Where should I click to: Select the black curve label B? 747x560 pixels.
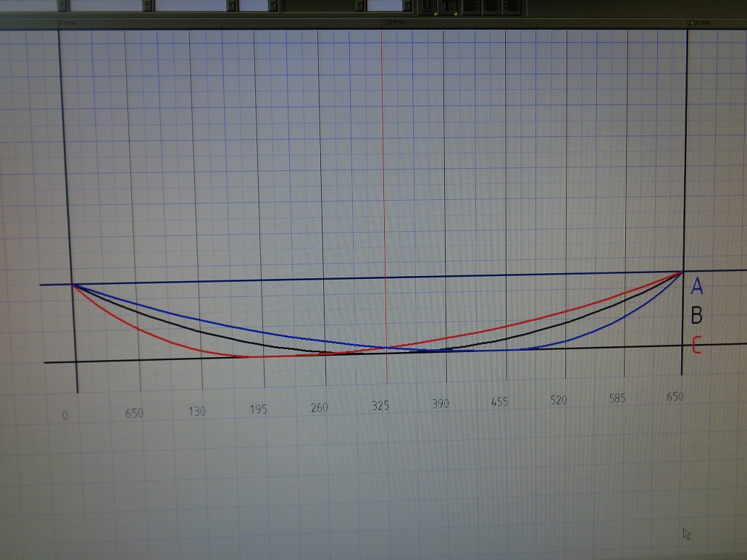697,315
